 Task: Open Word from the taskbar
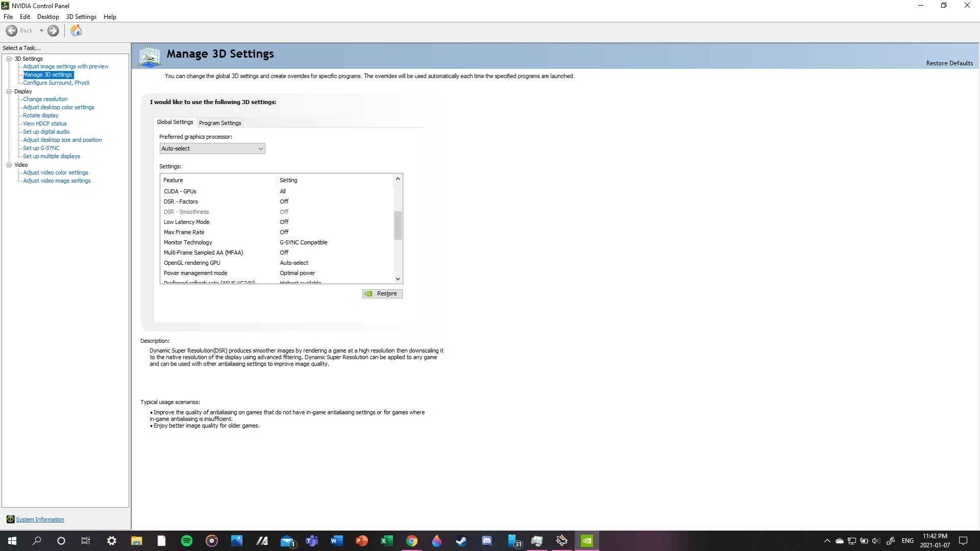(337, 541)
